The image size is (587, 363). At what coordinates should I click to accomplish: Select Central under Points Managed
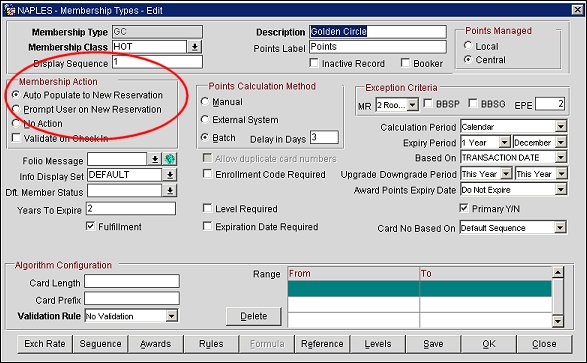tap(468, 59)
